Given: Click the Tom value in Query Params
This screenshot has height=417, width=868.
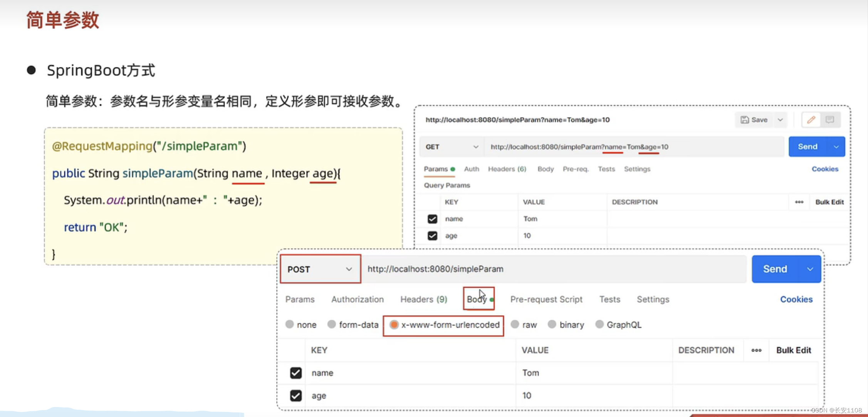Looking at the screenshot, I should (530, 219).
